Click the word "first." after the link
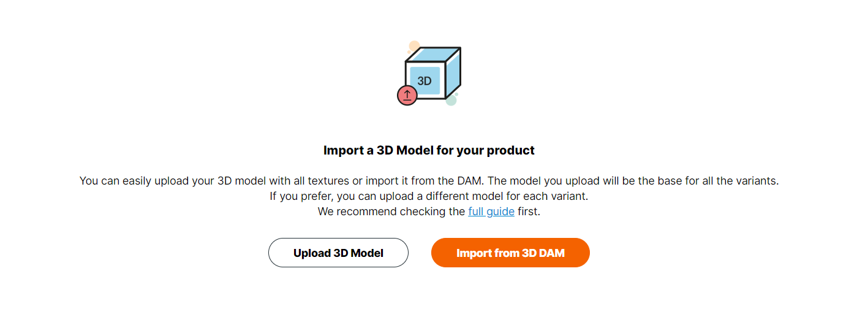This screenshot has width=868, height=317. 529,212
